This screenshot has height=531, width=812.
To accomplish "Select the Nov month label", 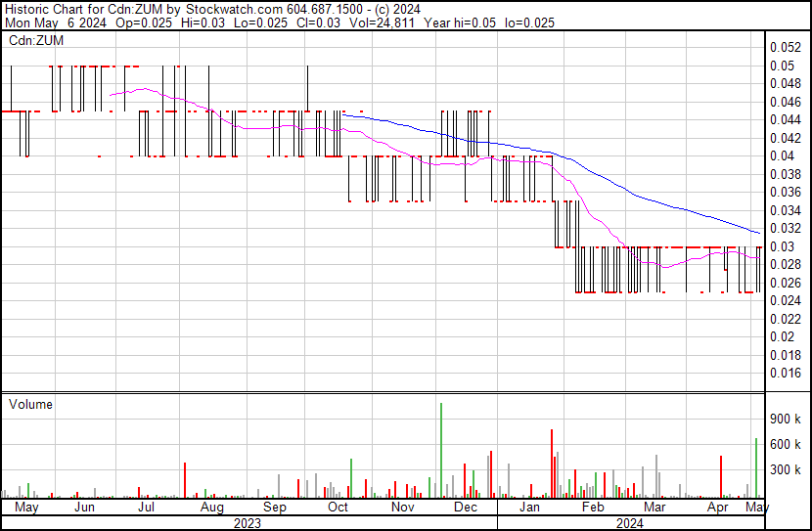I will tap(403, 507).
